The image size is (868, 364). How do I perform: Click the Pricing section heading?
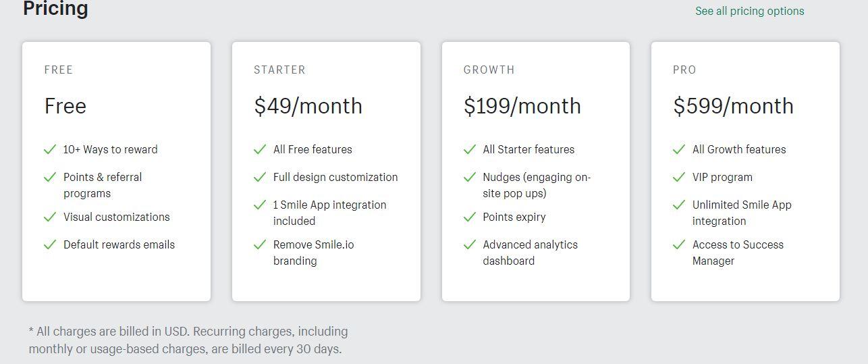(x=55, y=9)
